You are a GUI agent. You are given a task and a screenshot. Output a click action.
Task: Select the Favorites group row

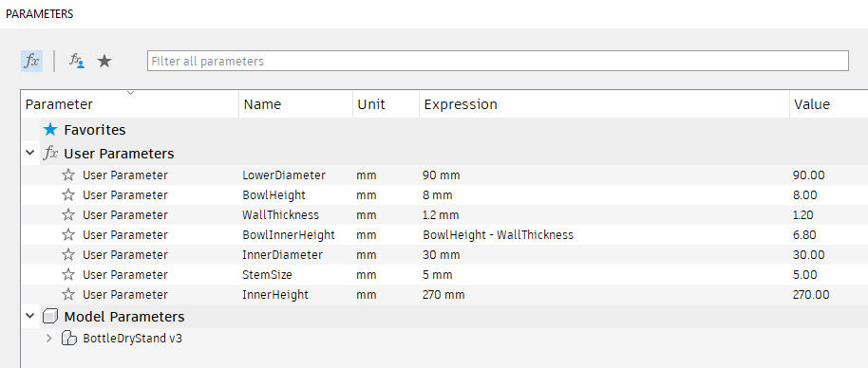pos(443,130)
